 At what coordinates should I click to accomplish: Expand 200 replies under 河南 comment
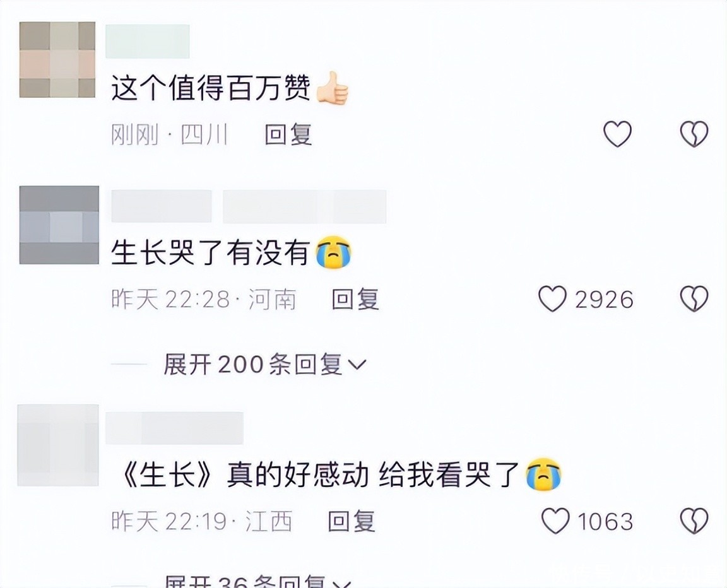pyautogui.click(x=264, y=364)
